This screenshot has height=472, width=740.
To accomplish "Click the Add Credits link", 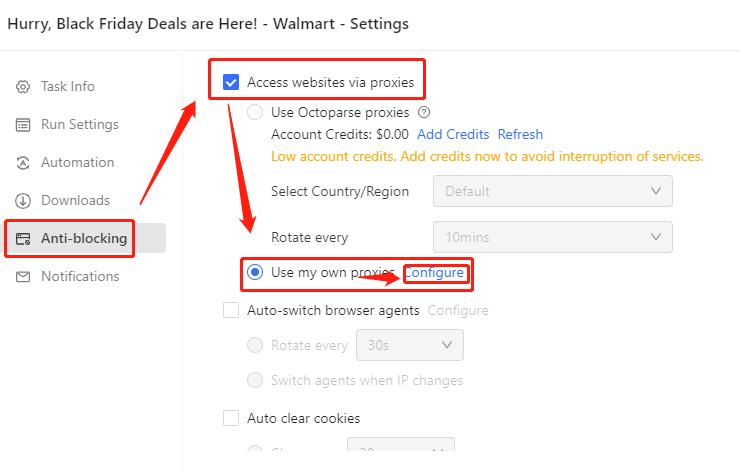I will 453,135.
